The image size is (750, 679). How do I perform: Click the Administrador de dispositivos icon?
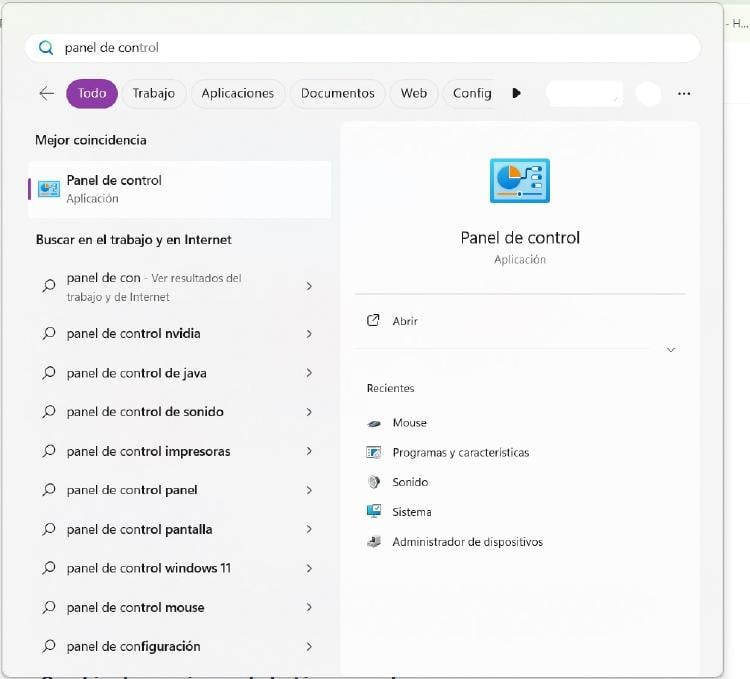click(x=374, y=542)
